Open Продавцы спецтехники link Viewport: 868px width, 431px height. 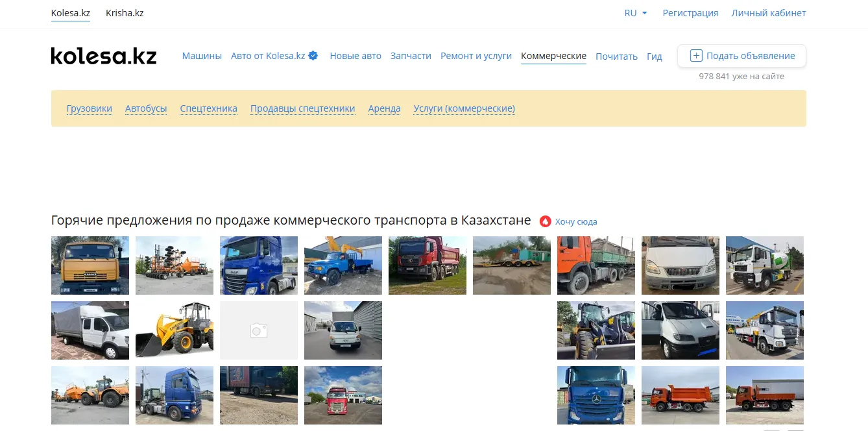point(303,108)
